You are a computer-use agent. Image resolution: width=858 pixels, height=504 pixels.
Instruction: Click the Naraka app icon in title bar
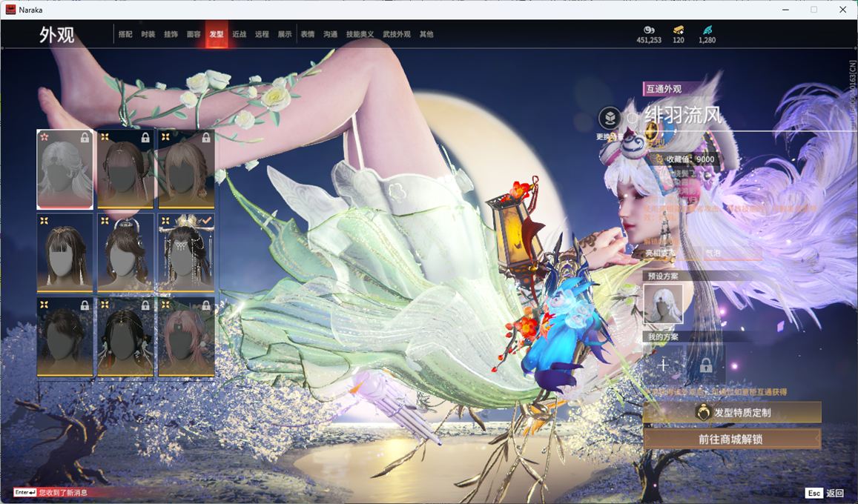[x=11, y=10]
